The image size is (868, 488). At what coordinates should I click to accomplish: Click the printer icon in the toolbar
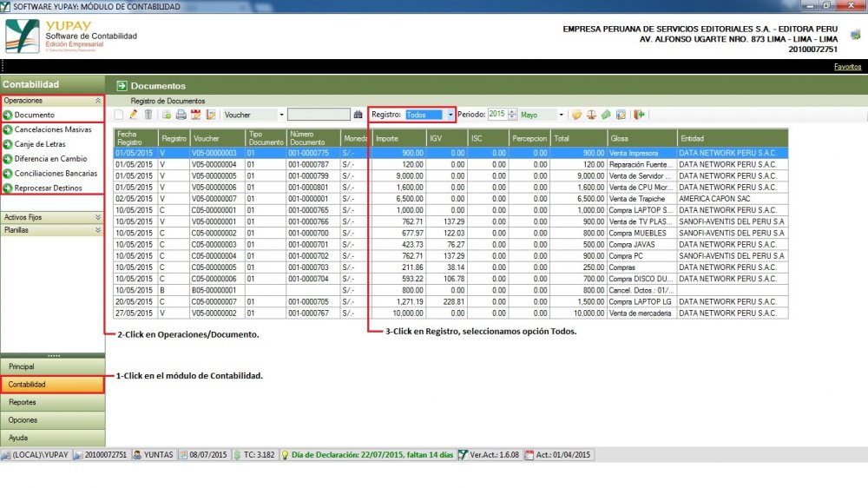click(x=181, y=115)
